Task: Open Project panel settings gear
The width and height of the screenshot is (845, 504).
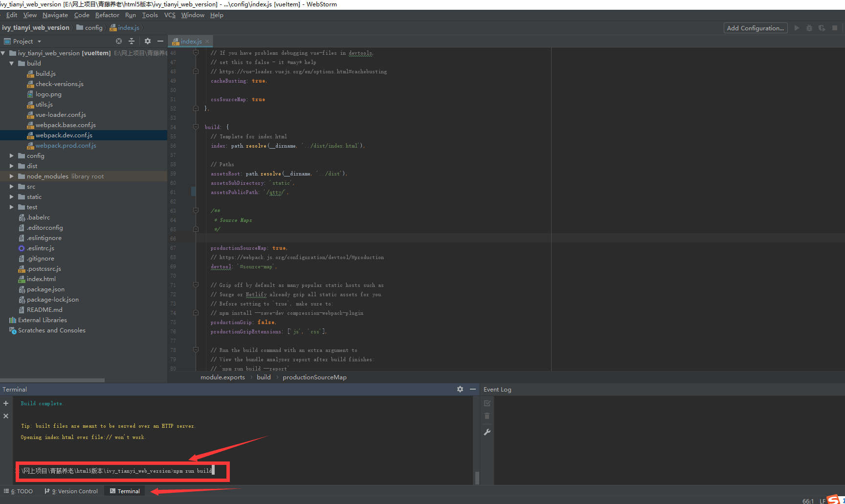Action: [x=148, y=41]
